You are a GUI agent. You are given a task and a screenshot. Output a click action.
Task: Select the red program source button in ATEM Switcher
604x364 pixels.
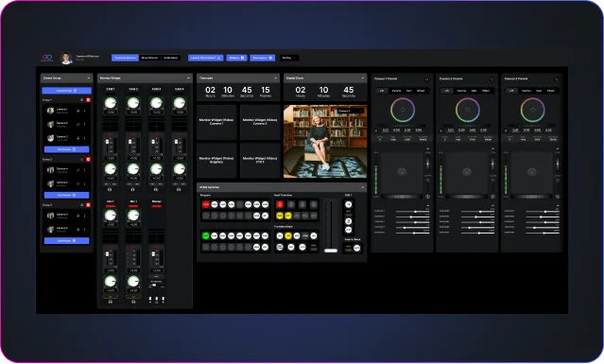206,204
